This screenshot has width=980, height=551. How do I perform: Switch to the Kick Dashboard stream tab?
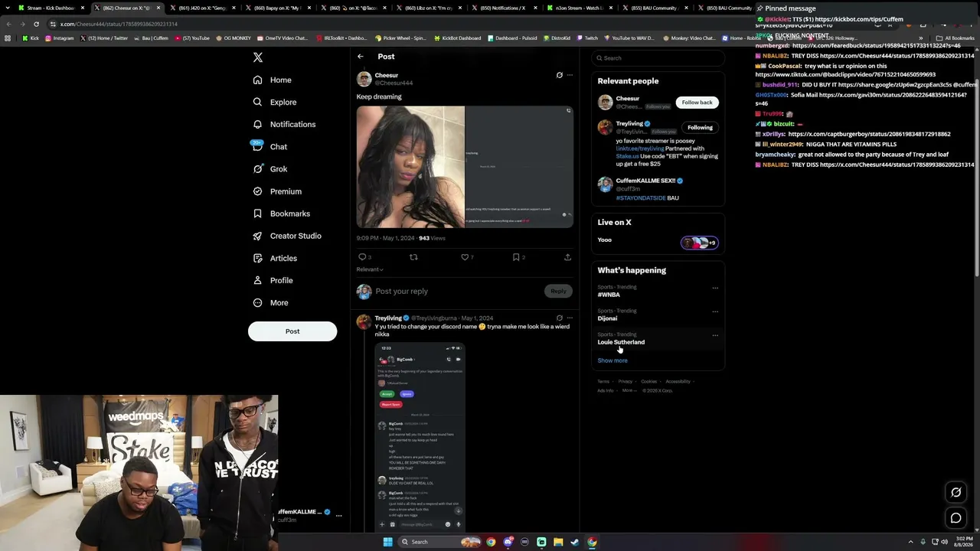[x=51, y=8]
